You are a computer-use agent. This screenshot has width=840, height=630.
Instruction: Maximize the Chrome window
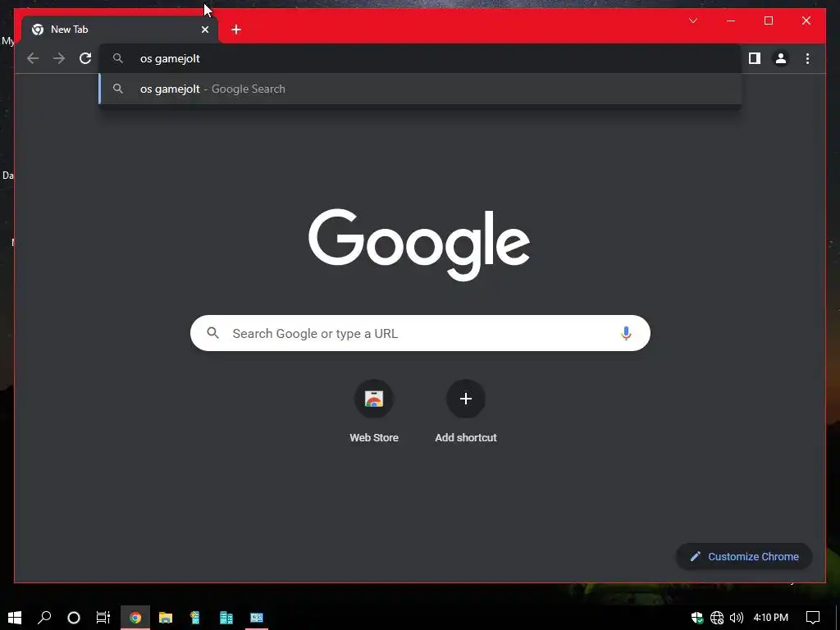coord(768,21)
